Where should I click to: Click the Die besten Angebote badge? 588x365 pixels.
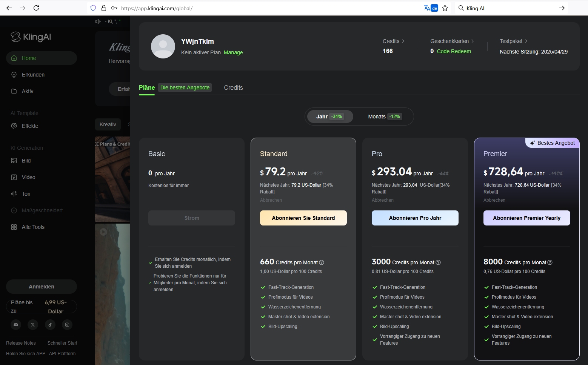(185, 87)
